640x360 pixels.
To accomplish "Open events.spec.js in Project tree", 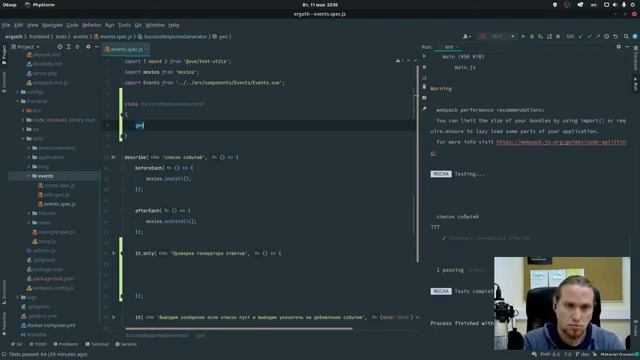I will 56,204.
